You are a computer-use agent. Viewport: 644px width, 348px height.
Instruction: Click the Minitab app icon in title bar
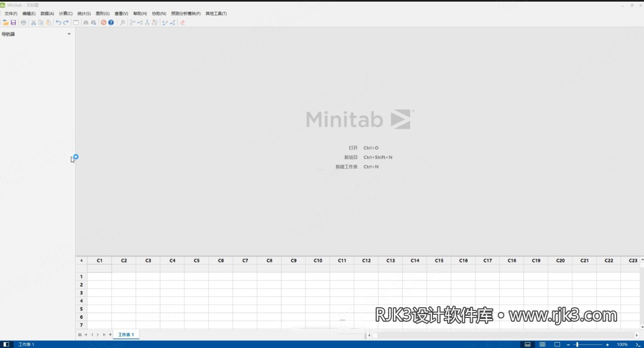click(3, 5)
